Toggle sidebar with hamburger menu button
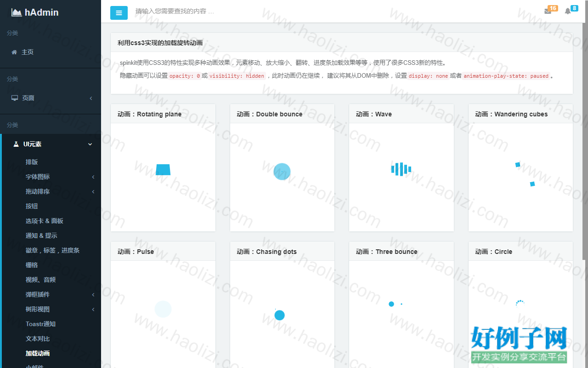Screen dimensions: 588x368 (x=119, y=13)
